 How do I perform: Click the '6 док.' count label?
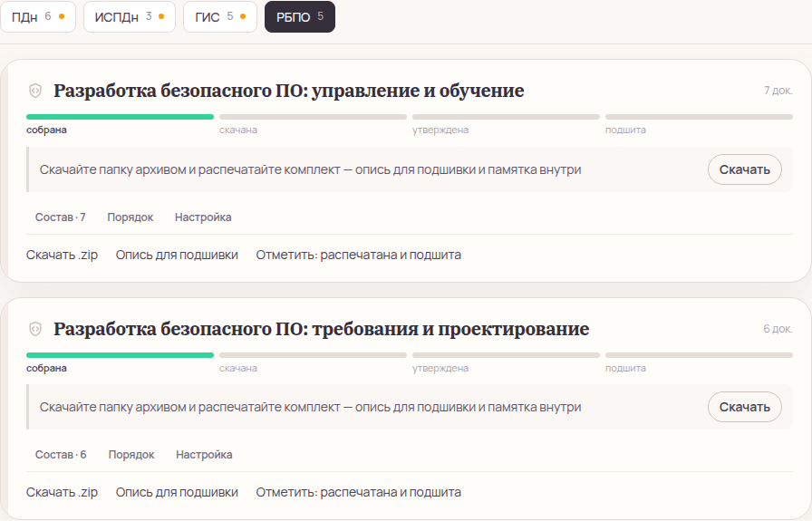click(x=778, y=329)
